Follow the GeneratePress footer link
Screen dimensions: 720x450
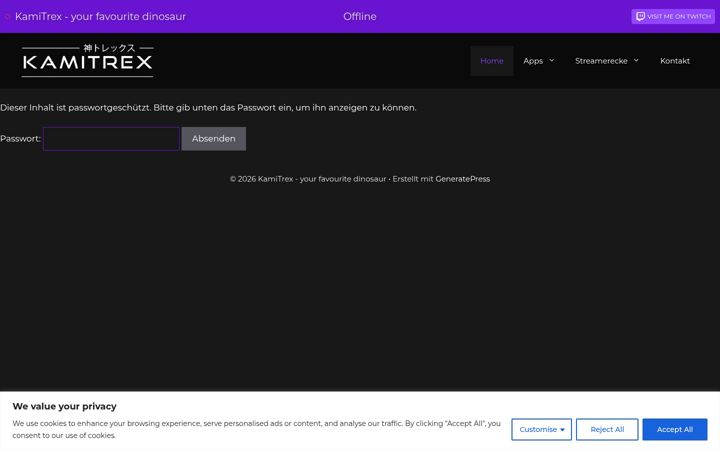tap(462, 179)
